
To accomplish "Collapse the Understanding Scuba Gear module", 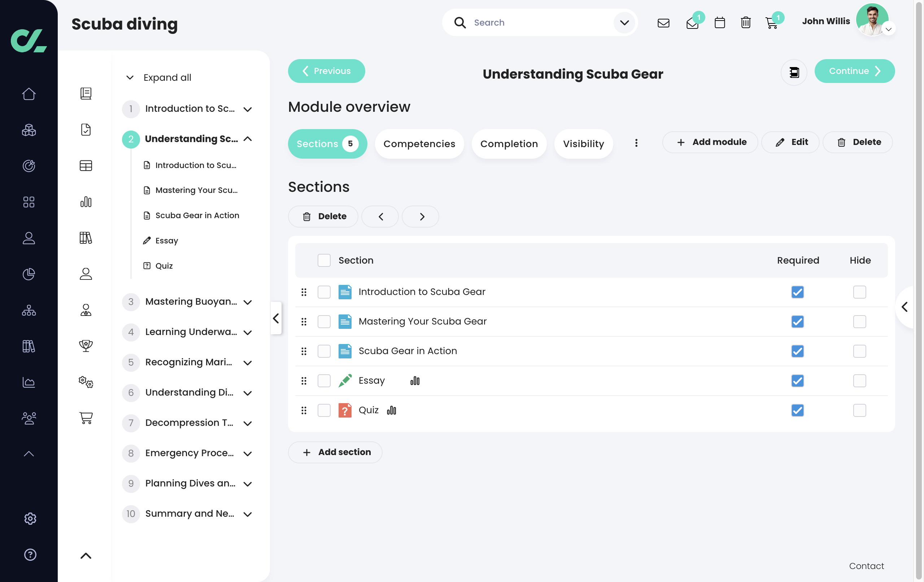I will [x=248, y=139].
